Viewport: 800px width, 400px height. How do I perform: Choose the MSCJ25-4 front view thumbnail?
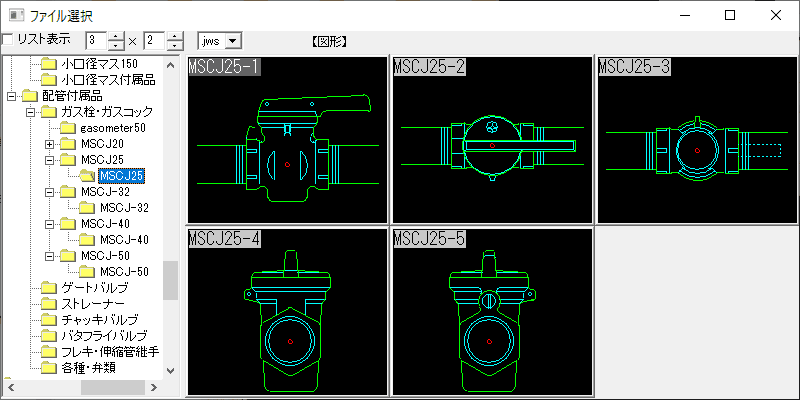[287, 312]
